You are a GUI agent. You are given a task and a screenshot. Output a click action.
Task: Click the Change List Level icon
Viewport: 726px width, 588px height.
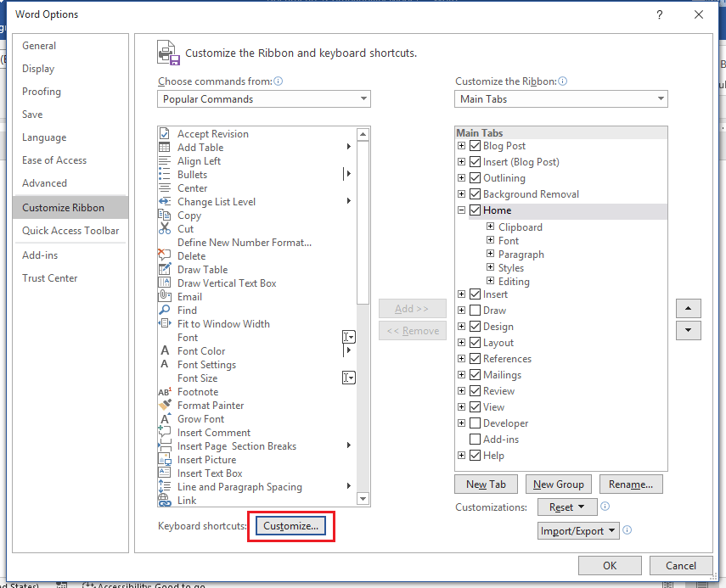pos(165,201)
